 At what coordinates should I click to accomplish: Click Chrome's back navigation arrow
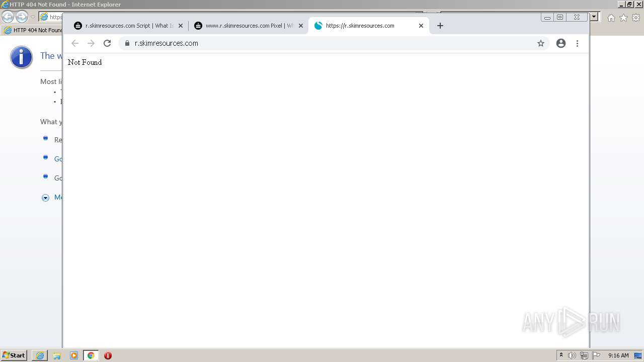tap(75, 43)
